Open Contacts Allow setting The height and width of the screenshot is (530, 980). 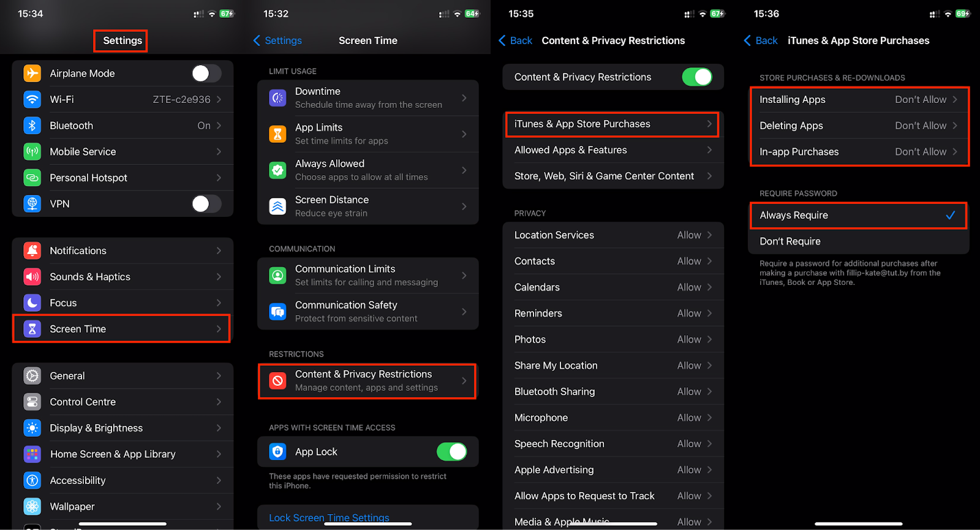613,261
